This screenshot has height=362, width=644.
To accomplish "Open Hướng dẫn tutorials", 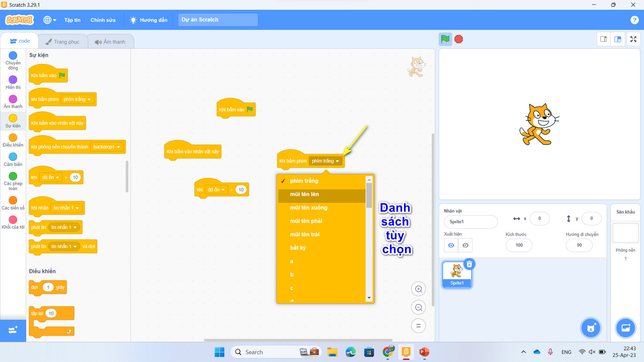I will coord(149,20).
